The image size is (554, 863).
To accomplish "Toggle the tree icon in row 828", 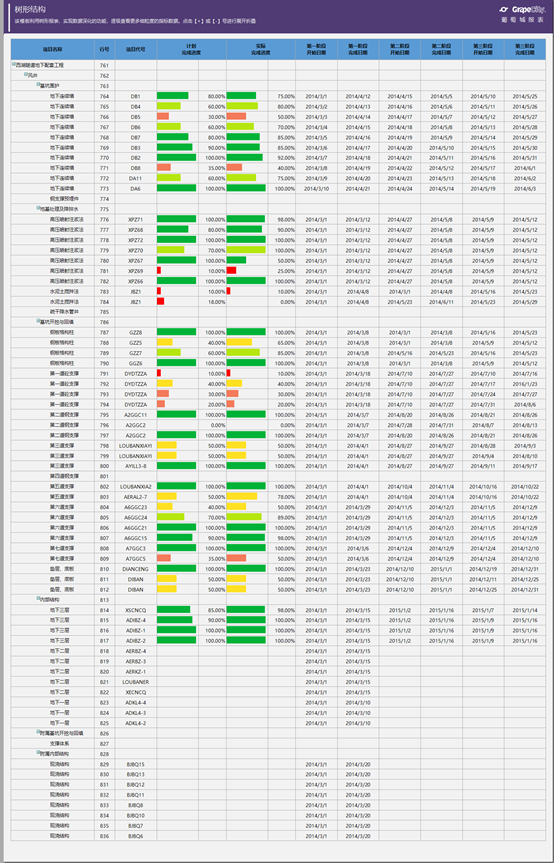I will click(38, 753).
